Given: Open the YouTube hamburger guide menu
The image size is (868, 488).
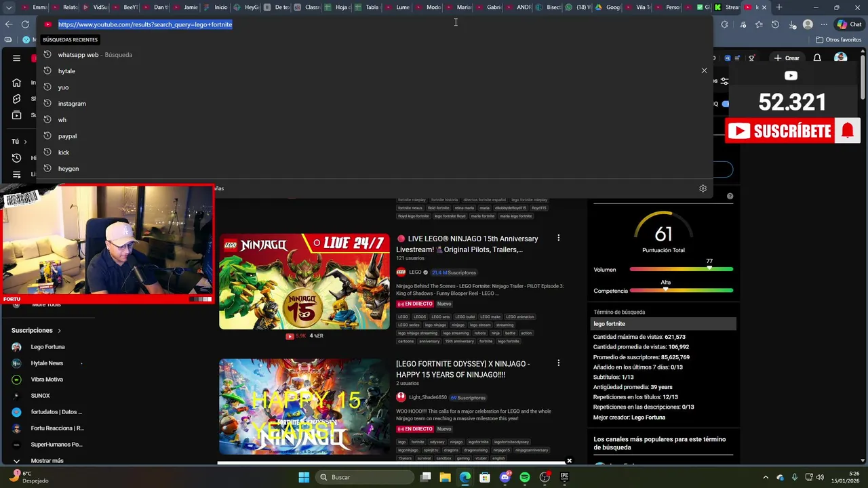Looking at the screenshot, I should click(16, 58).
